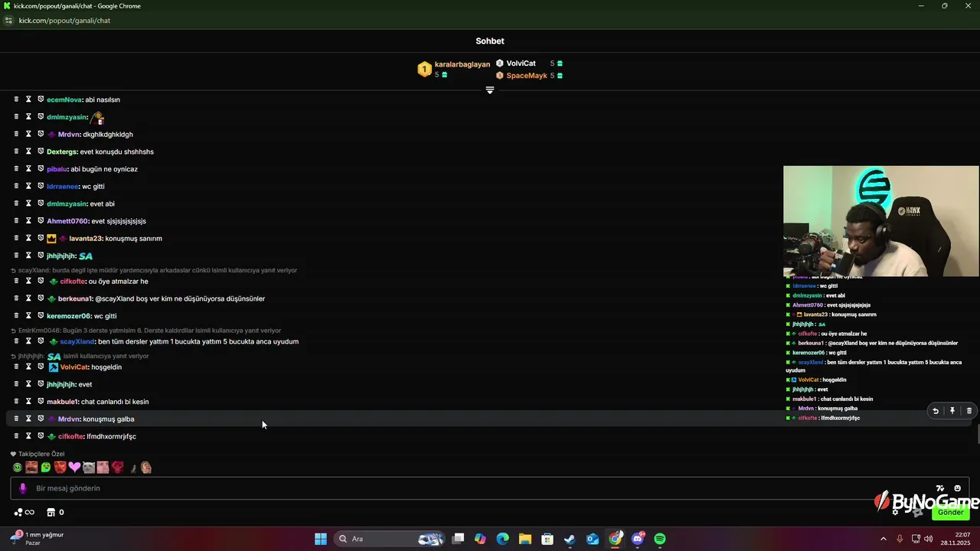980x551 pixels.
Task: Expand the gifters leaderboard arrow
Action: tap(490, 90)
